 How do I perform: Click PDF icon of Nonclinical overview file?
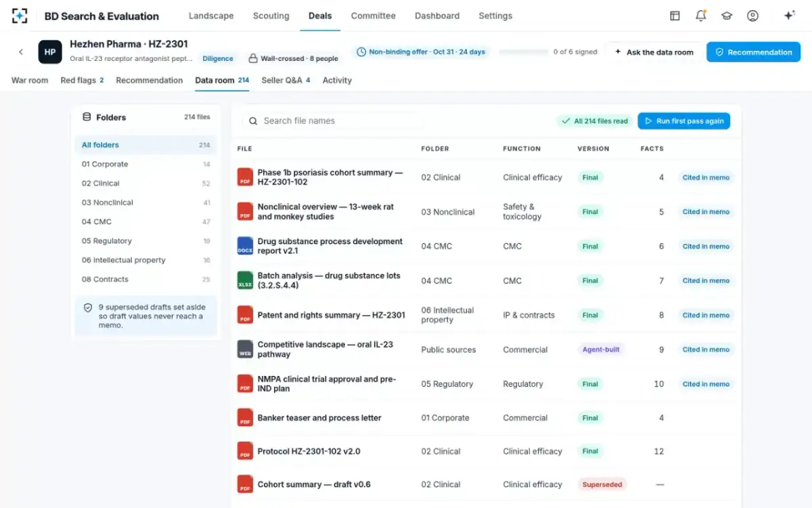(x=245, y=211)
